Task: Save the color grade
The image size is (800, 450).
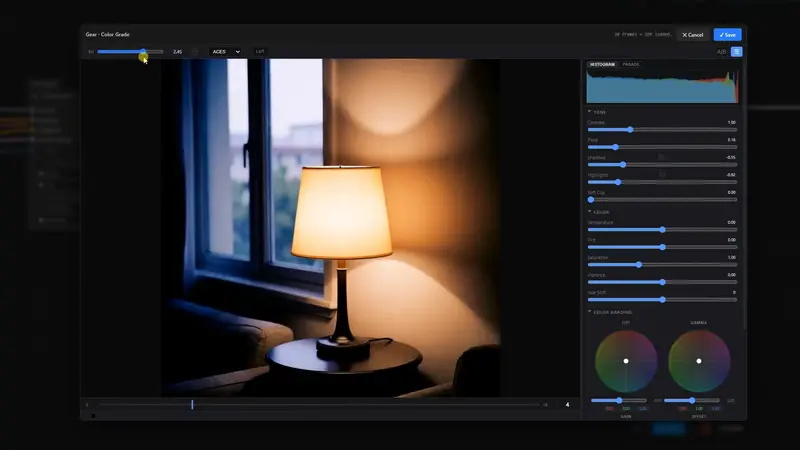Action: tap(727, 35)
